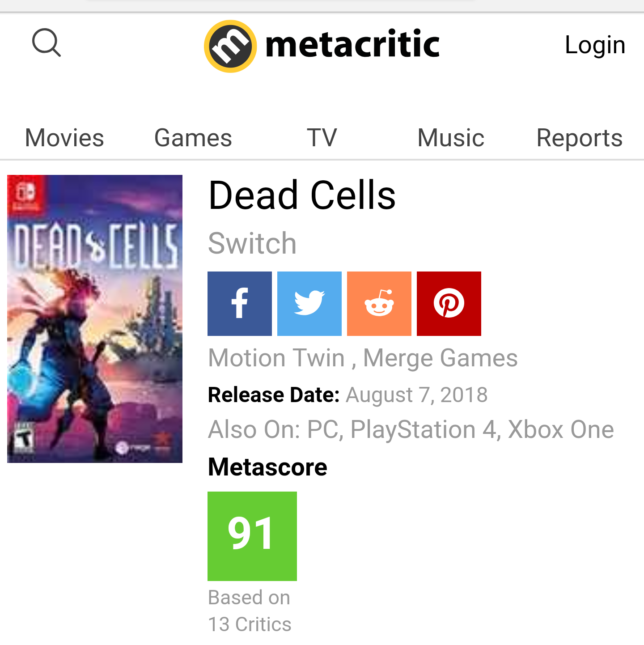Go to the Games section
Screen dimensions: 644x645
[x=193, y=138]
